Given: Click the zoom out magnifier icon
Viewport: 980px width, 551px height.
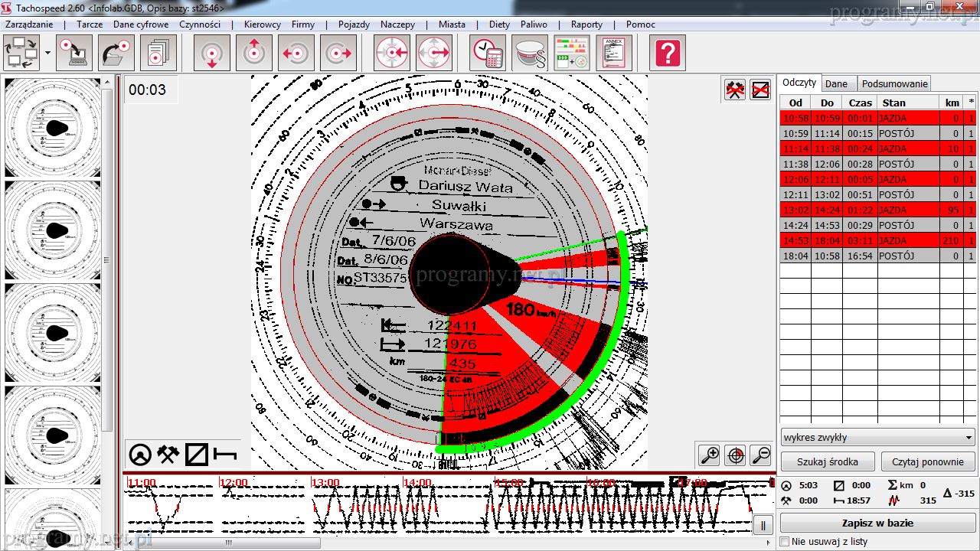Looking at the screenshot, I should 760,455.
